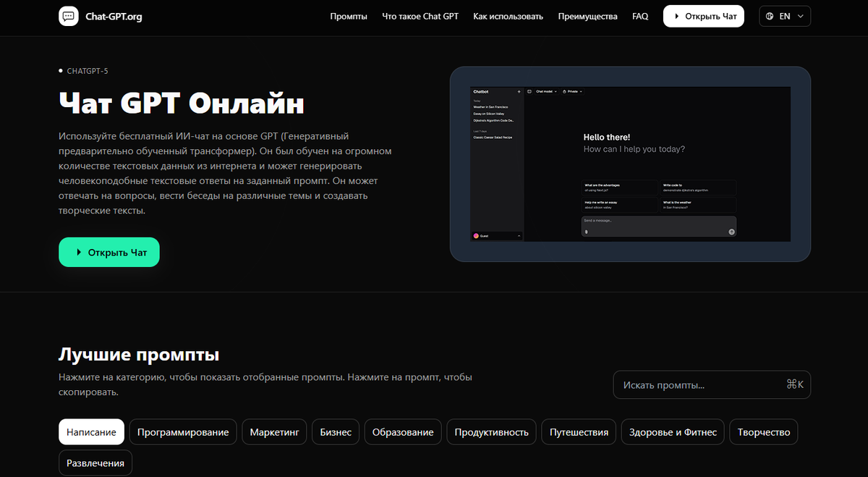
Task: Click the Chat-GPT.org speech bubble logo icon
Action: (68, 16)
